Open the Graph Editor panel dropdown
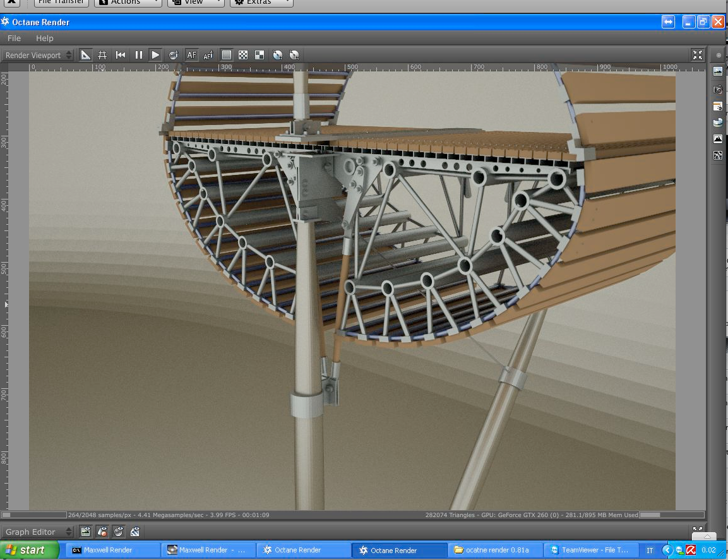Viewport: 728px width, 560px height. [x=38, y=532]
